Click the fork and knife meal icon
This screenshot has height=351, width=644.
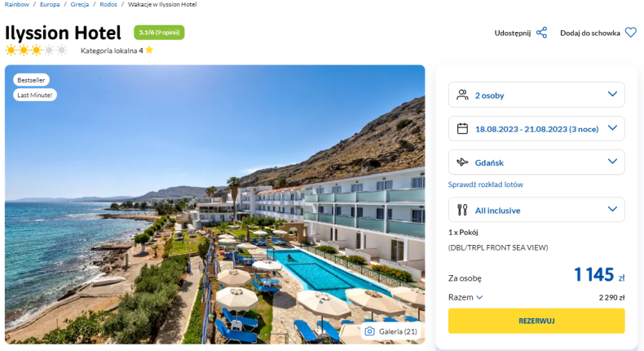462,210
